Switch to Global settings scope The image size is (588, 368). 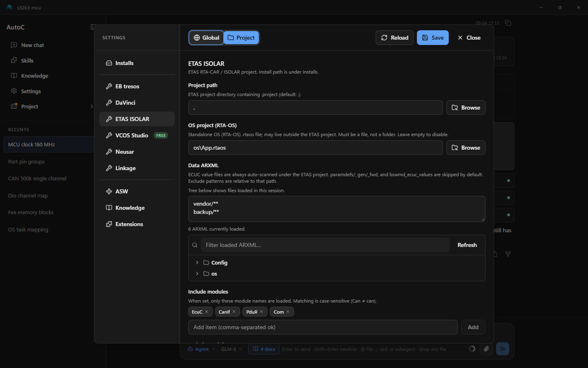[206, 38]
